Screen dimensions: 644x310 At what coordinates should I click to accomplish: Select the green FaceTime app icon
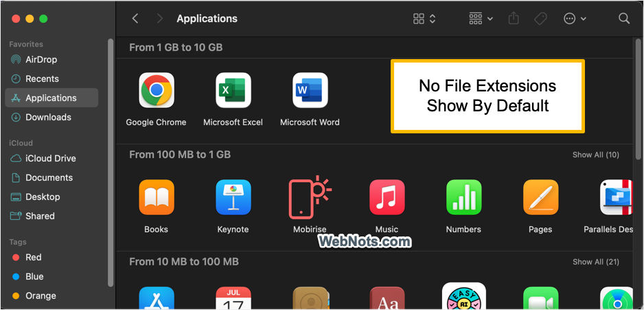click(540, 298)
